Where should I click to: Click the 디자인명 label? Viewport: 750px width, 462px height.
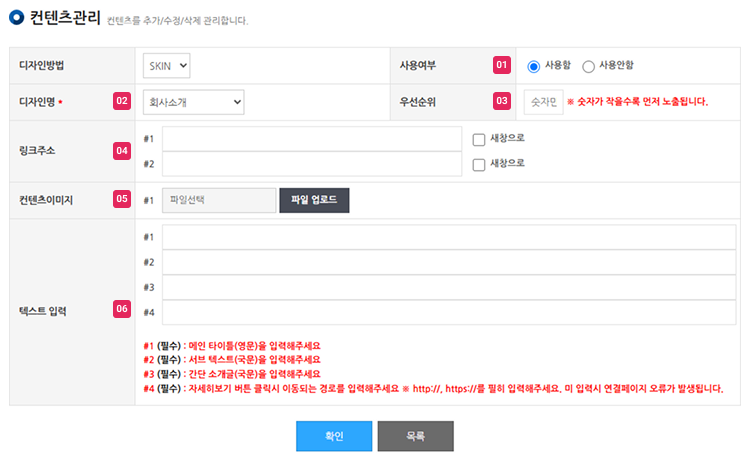coord(37,102)
